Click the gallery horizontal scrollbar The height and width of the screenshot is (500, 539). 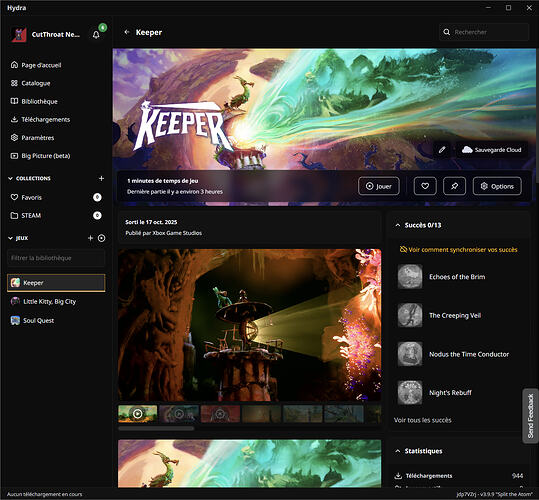click(156, 429)
